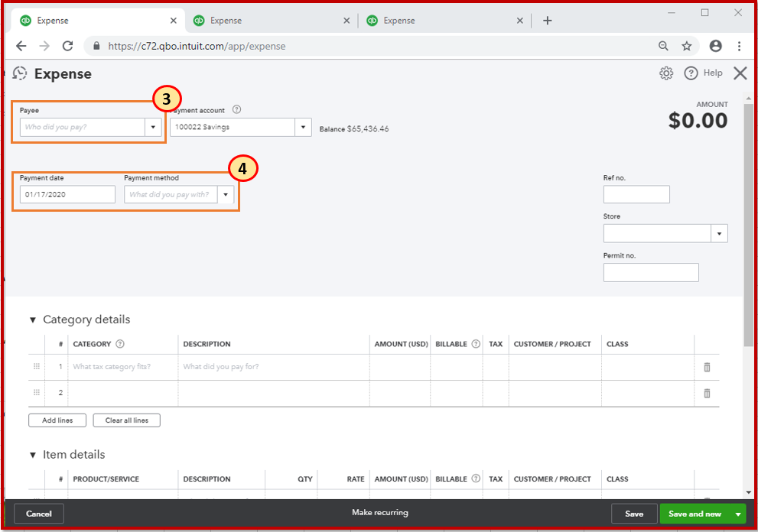Image resolution: width=758 pixels, height=532 pixels.
Task: Open a new browser tab with plus
Action: [547, 21]
